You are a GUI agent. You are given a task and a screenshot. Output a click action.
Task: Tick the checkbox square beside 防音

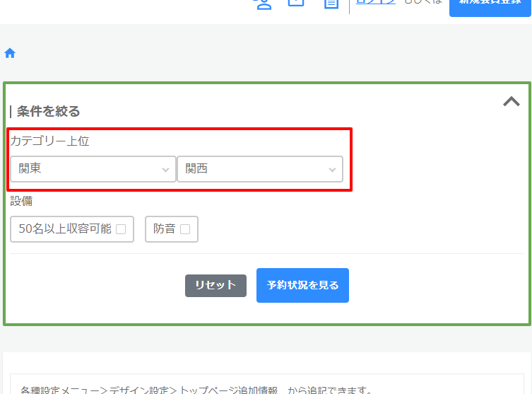pos(185,229)
